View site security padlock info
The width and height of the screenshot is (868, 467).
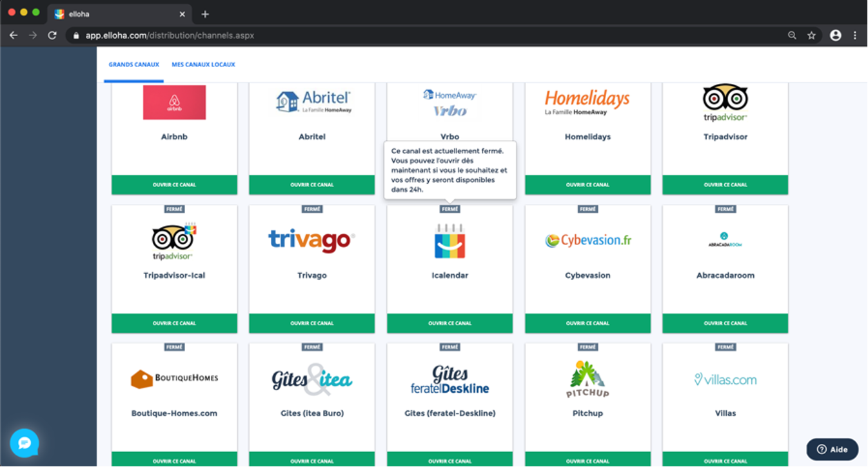tap(76, 35)
